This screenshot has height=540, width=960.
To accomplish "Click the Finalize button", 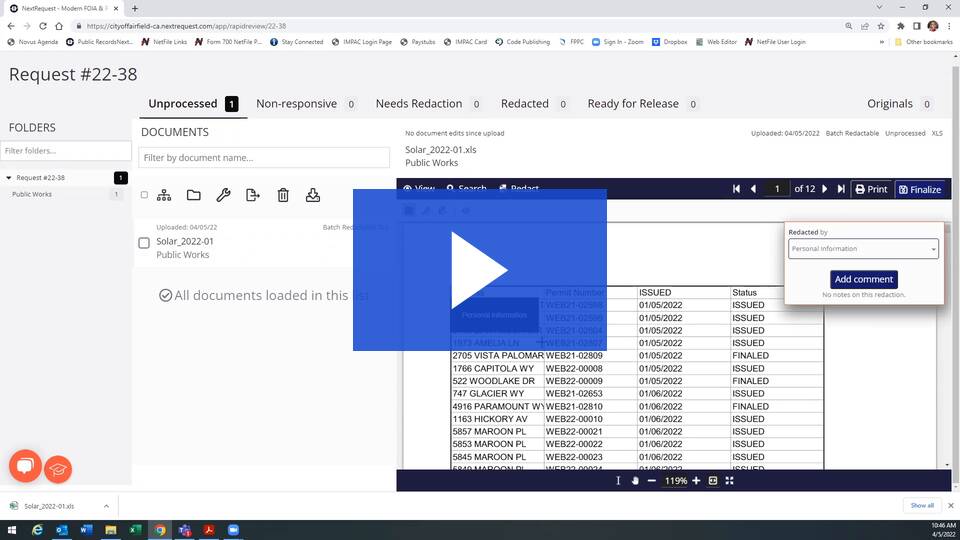I will point(920,189).
